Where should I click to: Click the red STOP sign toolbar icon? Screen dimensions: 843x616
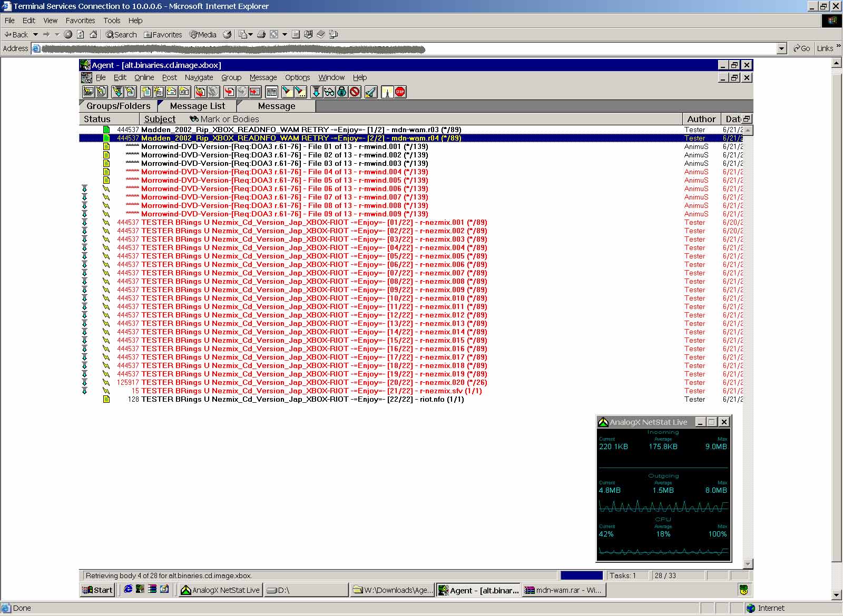click(x=400, y=92)
